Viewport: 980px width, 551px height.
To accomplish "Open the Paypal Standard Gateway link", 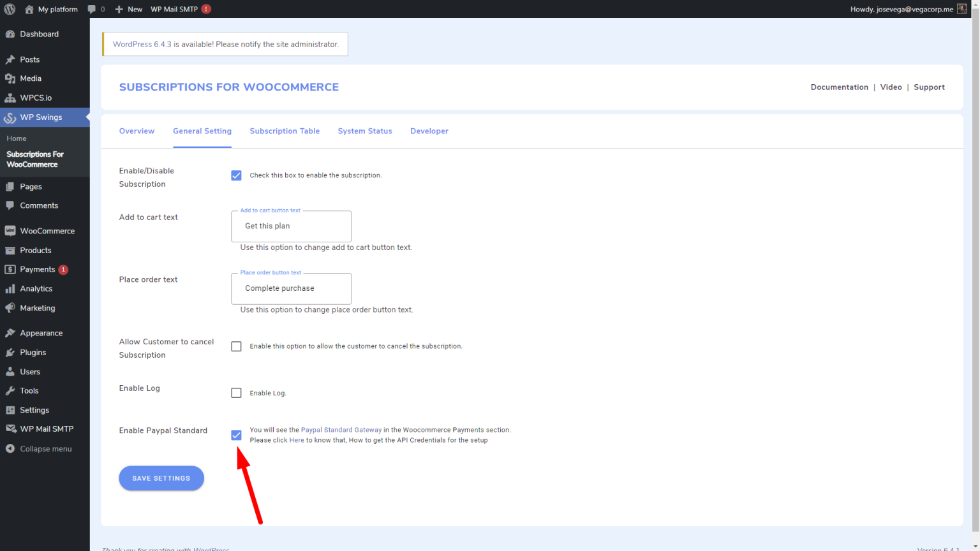I will tap(341, 429).
